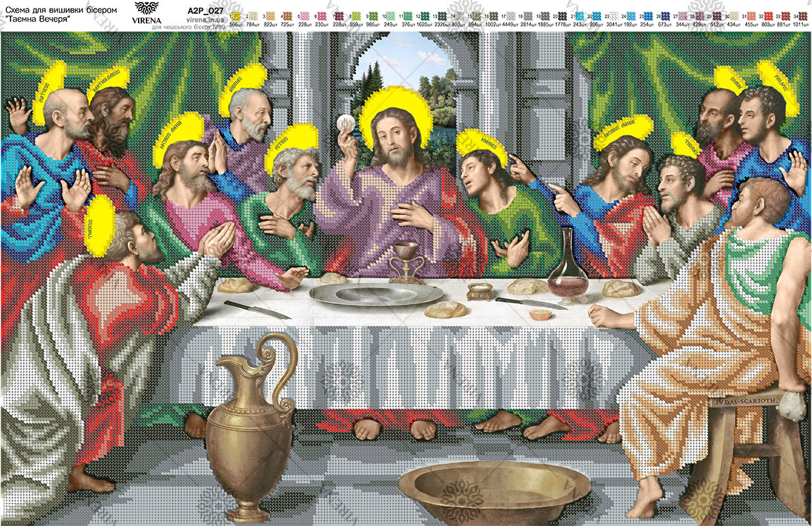
Task: Click the bead count '2814шт'
Action: (527, 24)
